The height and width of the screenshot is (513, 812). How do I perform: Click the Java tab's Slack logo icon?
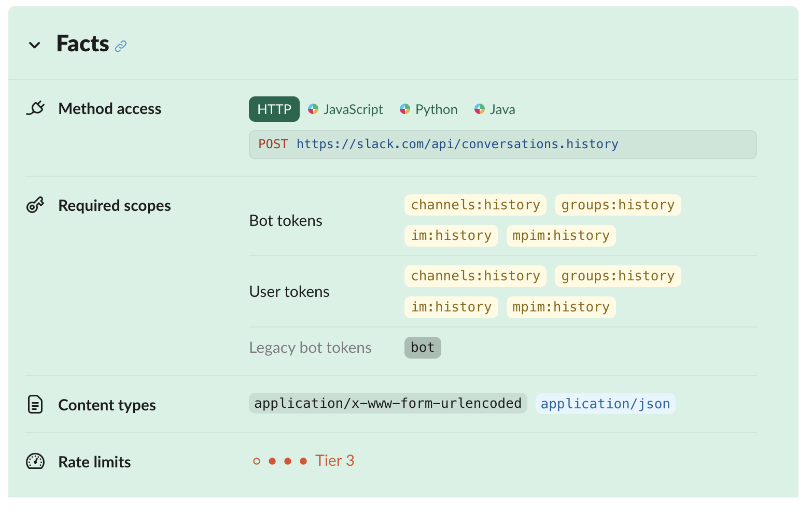pyautogui.click(x=480, y=109)
